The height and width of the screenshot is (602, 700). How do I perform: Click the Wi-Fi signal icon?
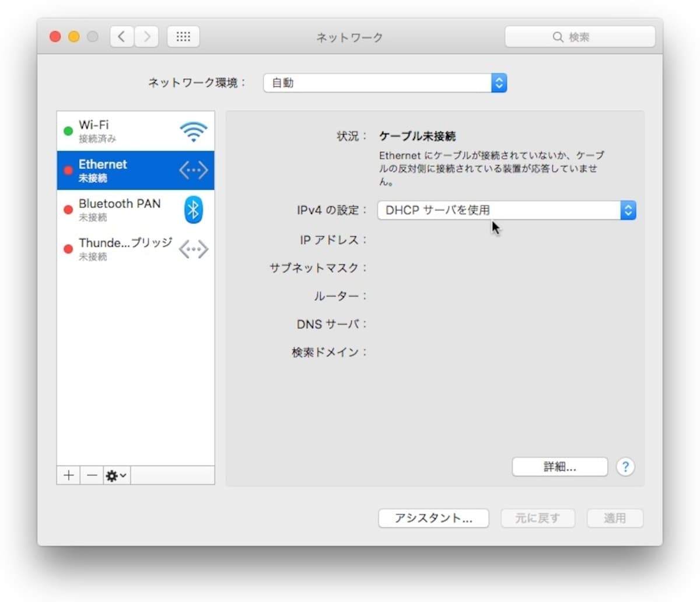click(193, 132)
